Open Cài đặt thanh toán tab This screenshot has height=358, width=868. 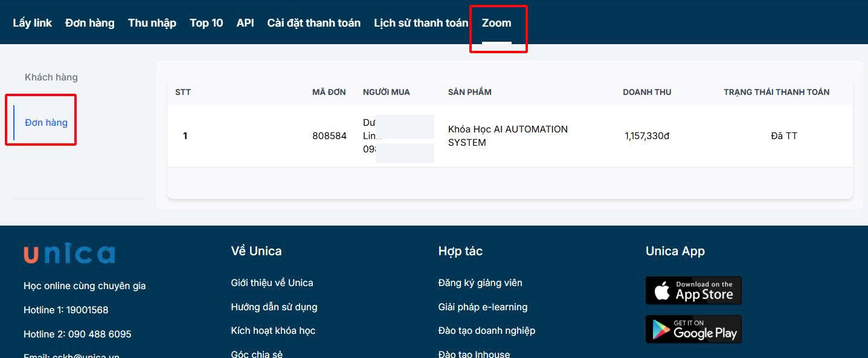click(313, 23)
